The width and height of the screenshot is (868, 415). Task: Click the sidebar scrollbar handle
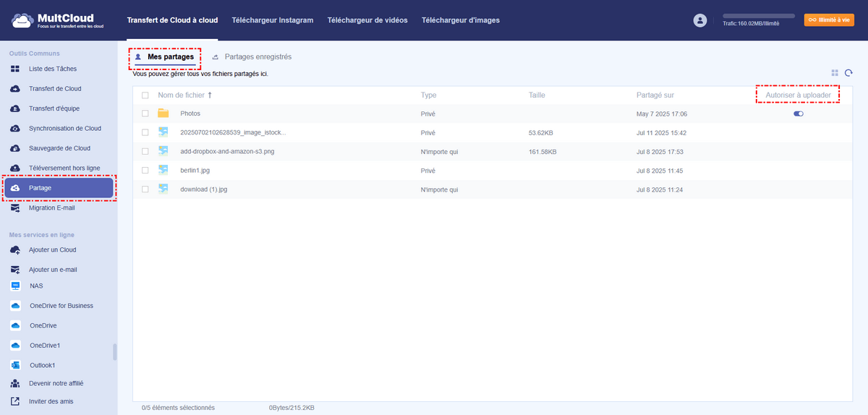click(114, 352)
